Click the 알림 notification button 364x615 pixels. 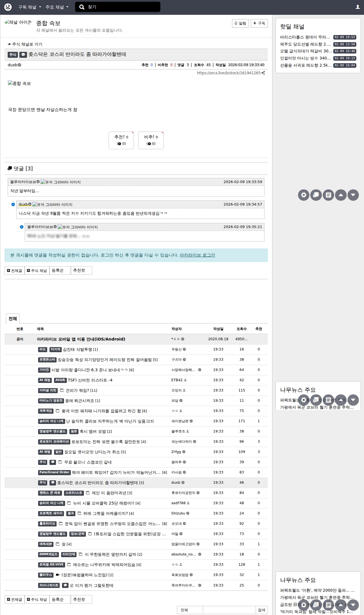(240, 23)
